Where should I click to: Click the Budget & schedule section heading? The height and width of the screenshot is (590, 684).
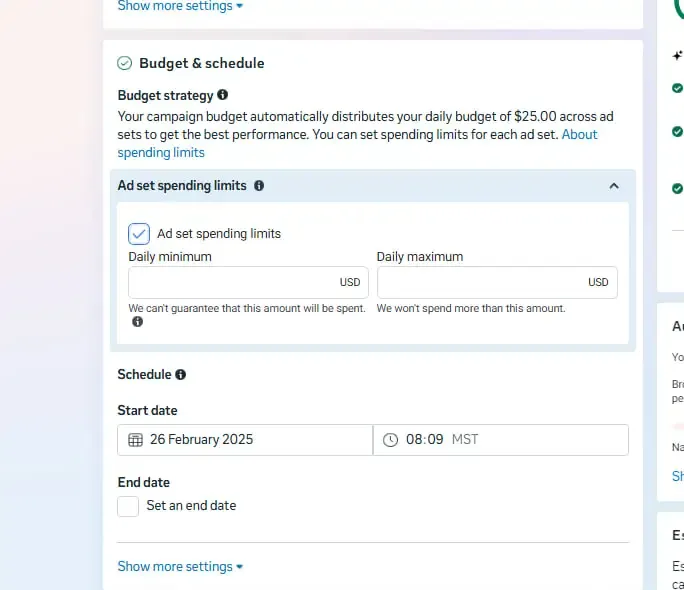pyautogui.click(x=201, y=63)
